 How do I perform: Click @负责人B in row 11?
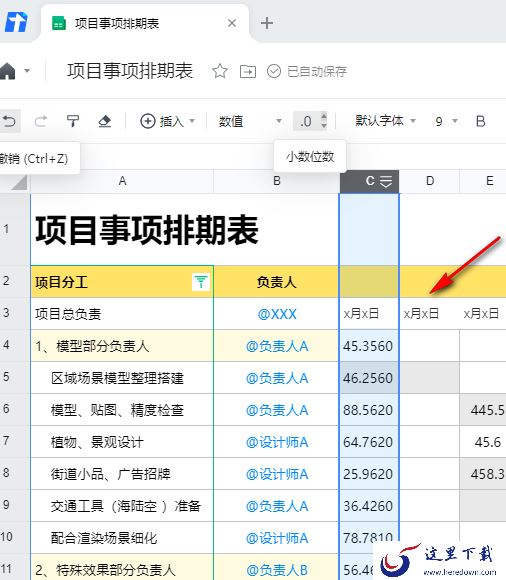(x=277, y=570)
